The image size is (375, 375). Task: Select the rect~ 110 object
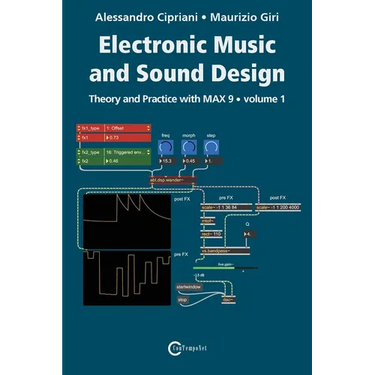tap(211, 234)
